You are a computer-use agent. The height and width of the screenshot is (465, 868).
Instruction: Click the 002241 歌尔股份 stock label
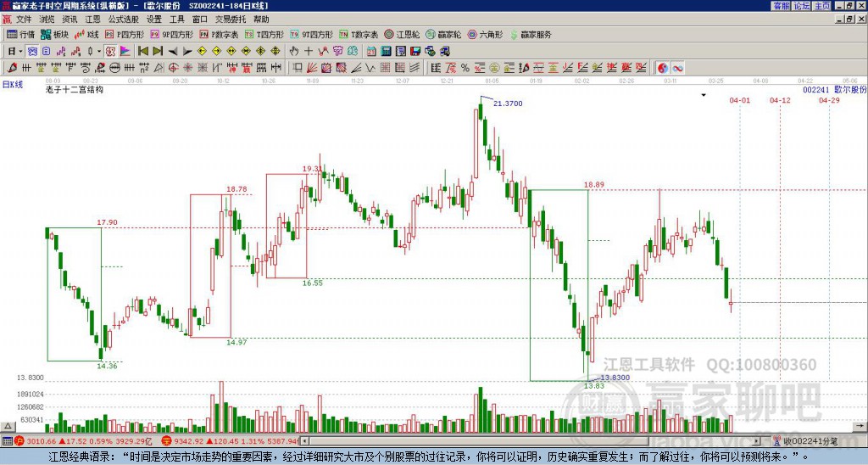point(834,89)
